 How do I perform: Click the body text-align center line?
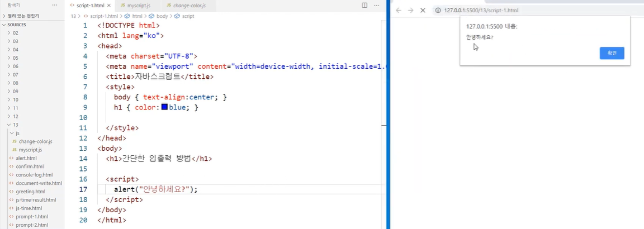point(171,97)
